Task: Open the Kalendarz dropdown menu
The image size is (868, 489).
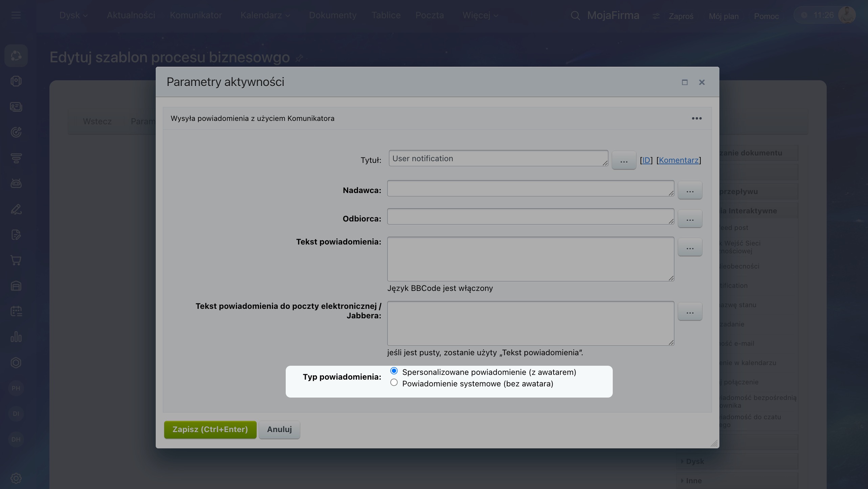Action: (265, 15)
